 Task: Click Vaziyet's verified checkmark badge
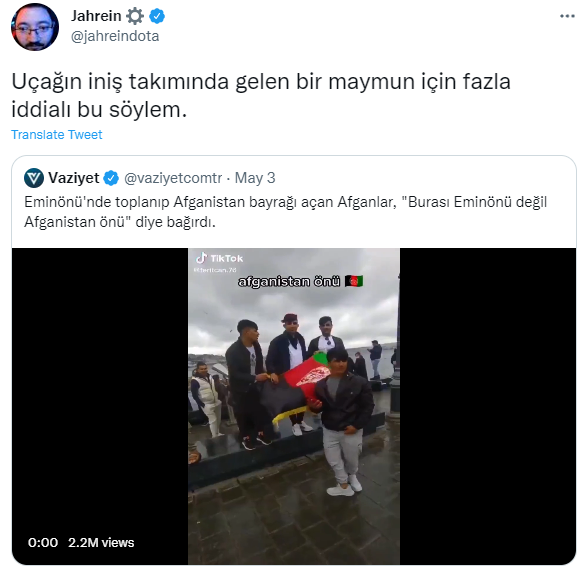pos(111,178)
